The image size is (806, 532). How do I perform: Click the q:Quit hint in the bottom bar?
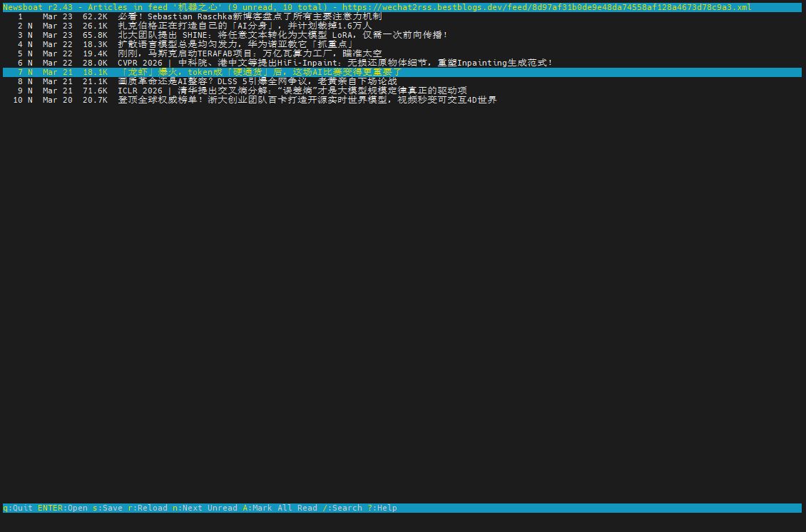(18, 508)
